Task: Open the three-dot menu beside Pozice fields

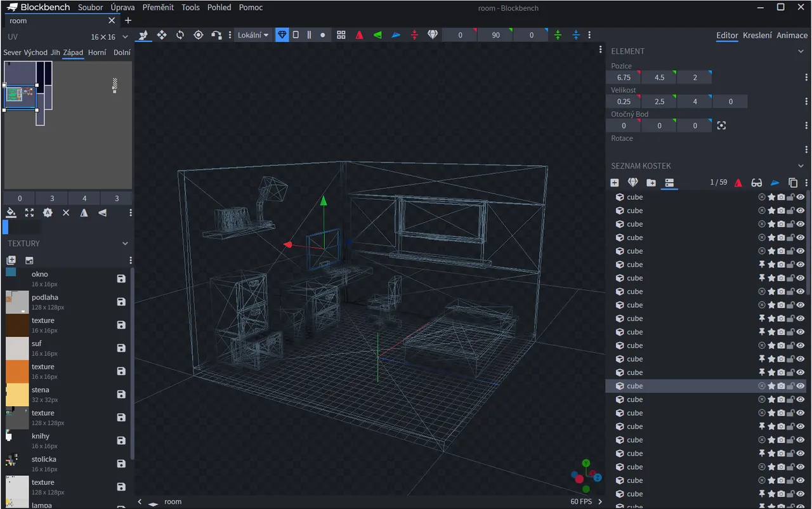Action: click(806, 77)
